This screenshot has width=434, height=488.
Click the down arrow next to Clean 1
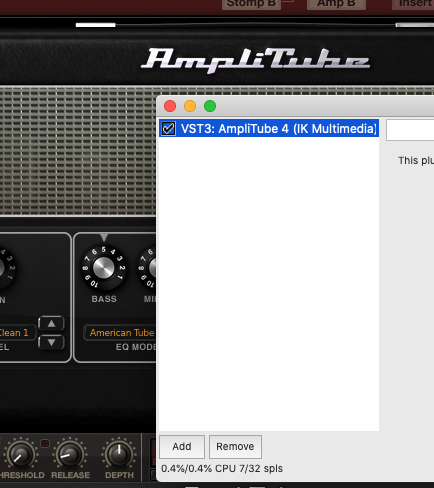(x=51, y=342)
